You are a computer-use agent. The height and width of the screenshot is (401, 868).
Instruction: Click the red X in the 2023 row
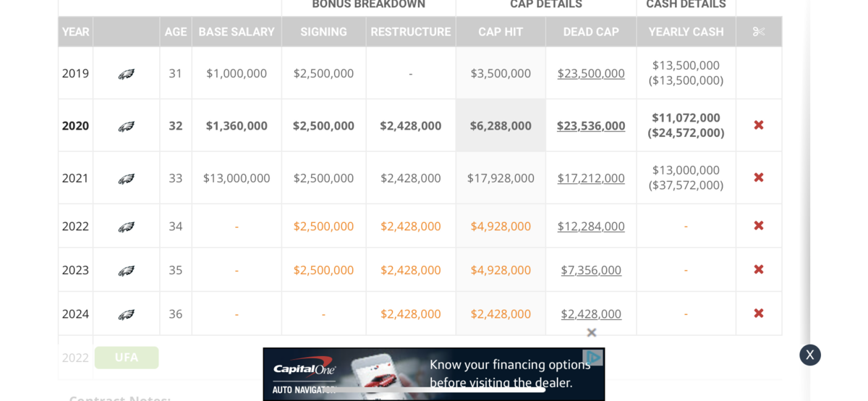click(759, 270)
